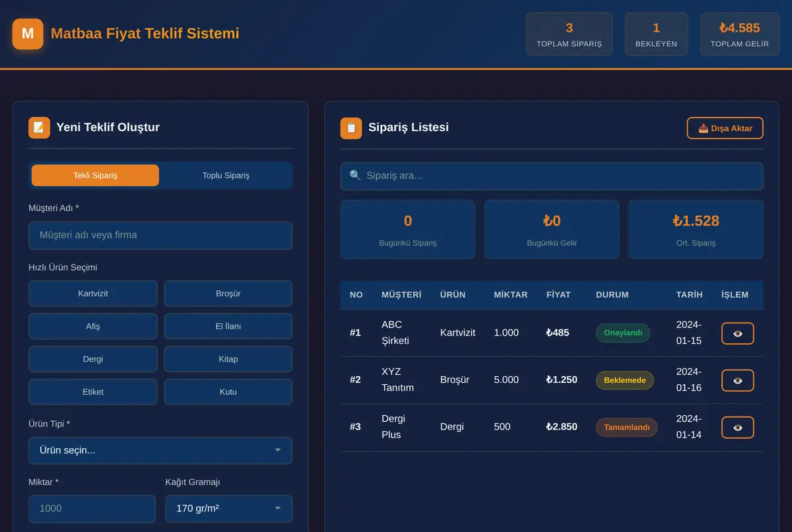Screen dimensions: 792x532
Task: Switch to Toplu Sipariş mode
Action: click(226, 176)
